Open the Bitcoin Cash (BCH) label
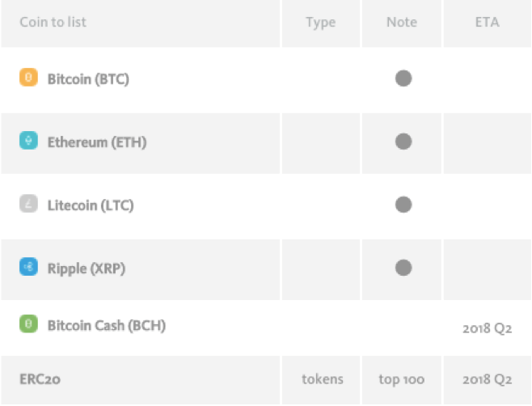Image resolution: width=532 pixels, height=406 pixels. tap(107, 326)
